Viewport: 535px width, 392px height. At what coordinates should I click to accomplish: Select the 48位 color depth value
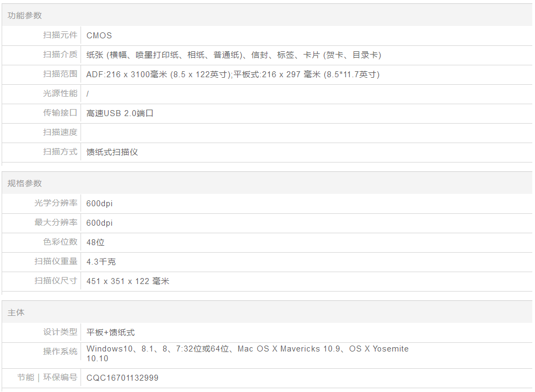[96, 242]
